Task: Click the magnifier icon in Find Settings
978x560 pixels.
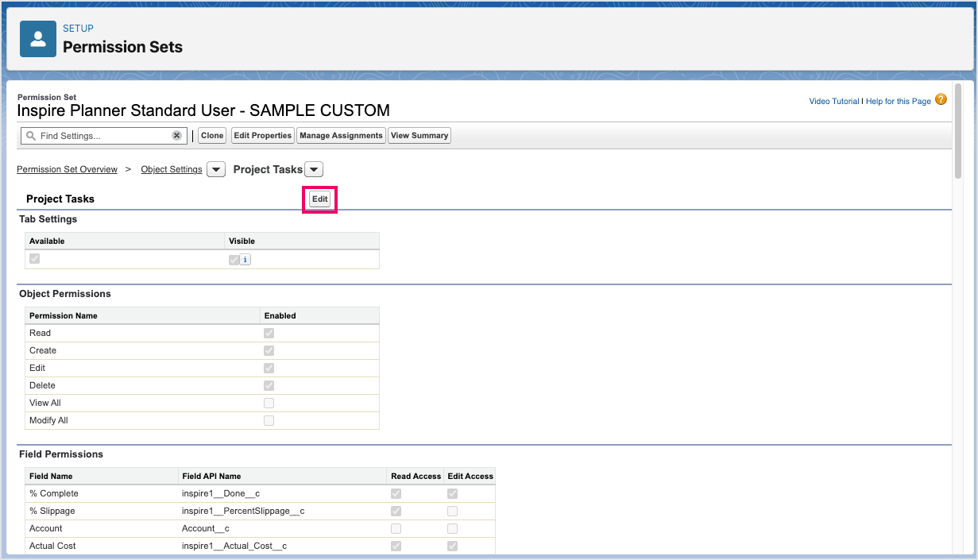Action: (30, 136)
